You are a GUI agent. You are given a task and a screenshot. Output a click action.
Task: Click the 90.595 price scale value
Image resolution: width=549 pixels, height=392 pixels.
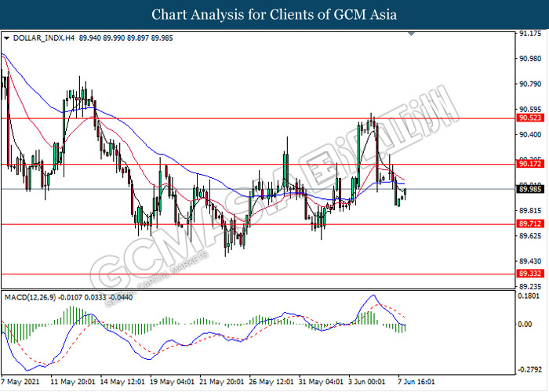point(530,110)
